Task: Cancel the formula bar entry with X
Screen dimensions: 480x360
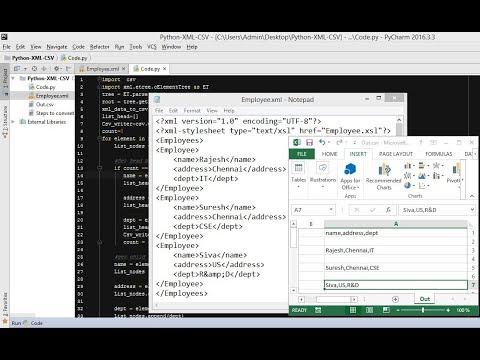Action: (x=357, y=210)
